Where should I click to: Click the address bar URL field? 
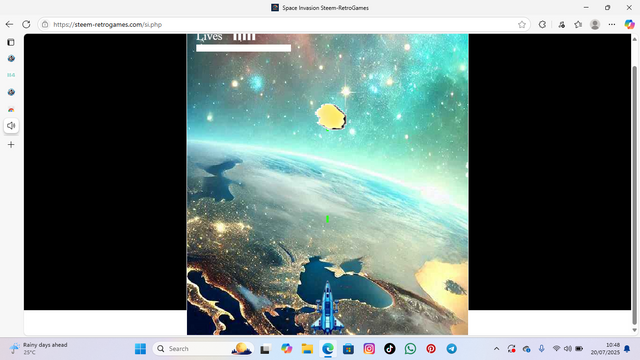pyautogui.click(x=283, y=24)
